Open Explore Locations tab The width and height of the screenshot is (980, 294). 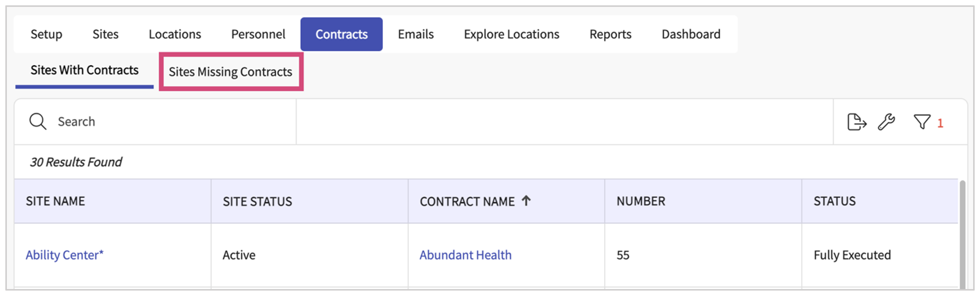point(511,34)
